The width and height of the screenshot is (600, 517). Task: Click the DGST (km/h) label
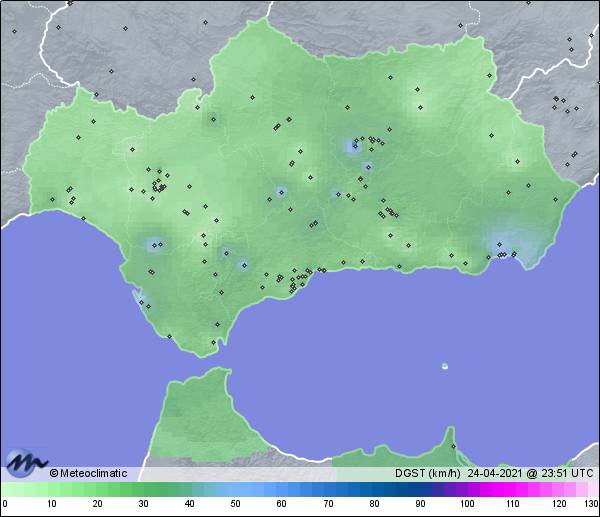tap(427, 473)
